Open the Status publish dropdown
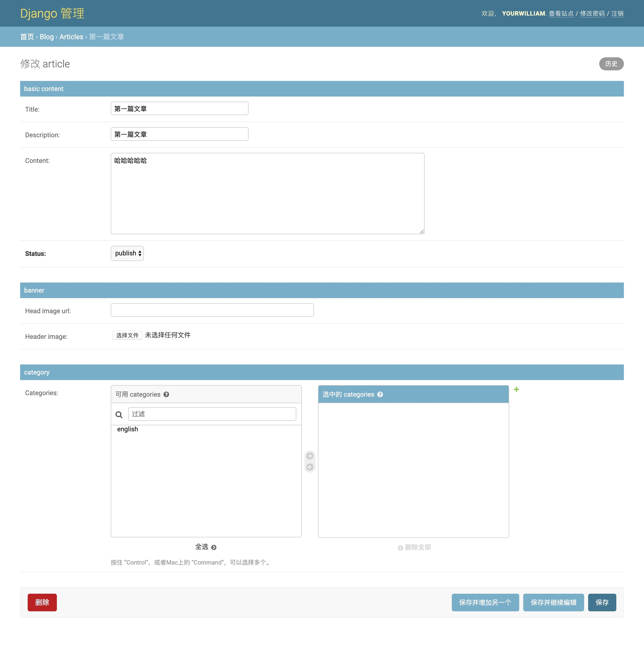The height and width of the screenshot is (648, 644). click(127, 253)
